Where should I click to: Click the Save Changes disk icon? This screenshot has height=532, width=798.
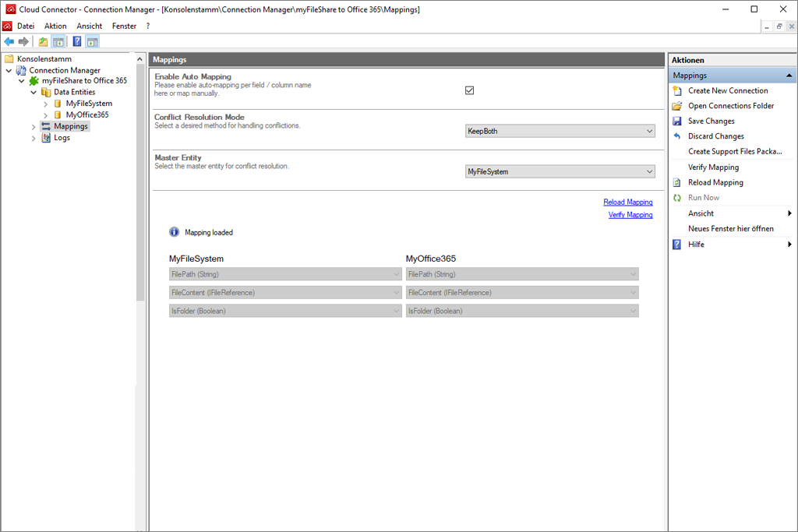pos(677,121)
